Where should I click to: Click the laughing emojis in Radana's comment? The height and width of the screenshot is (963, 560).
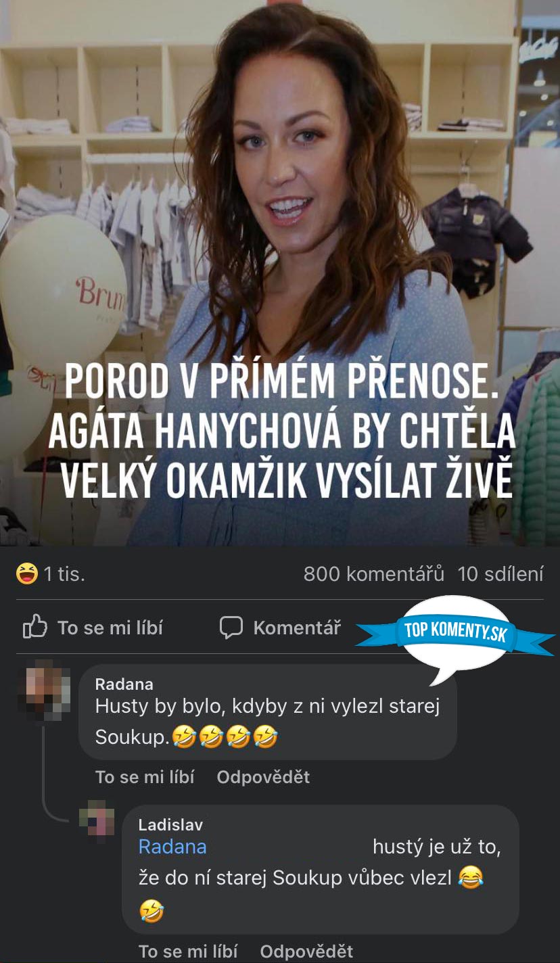coord(225,738)
